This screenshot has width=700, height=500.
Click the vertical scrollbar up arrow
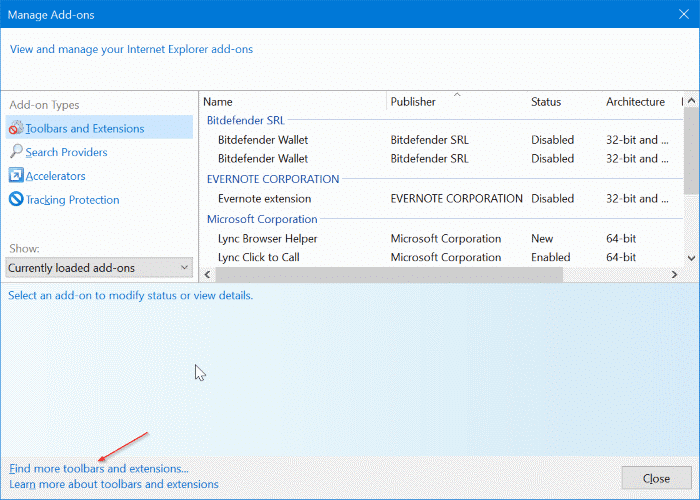click(692, 101)
